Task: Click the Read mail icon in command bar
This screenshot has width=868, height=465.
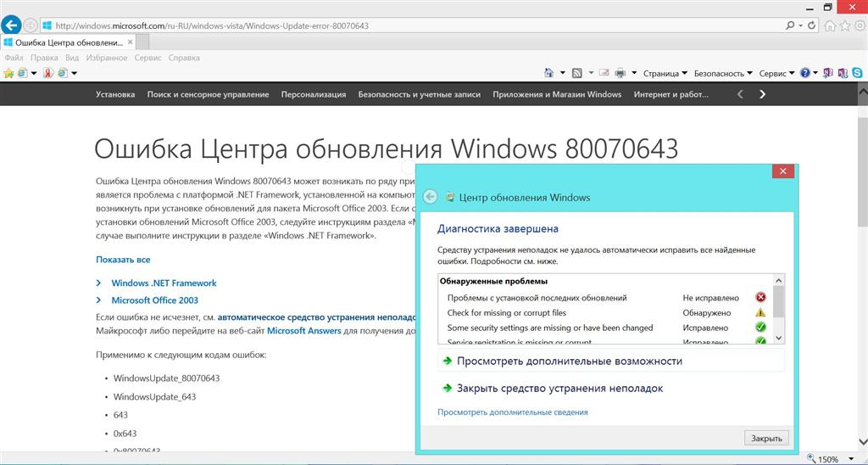Action: [x=604, y=73]
